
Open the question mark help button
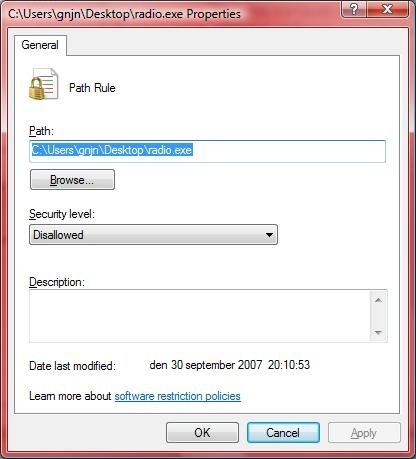[x=354, y=9]
